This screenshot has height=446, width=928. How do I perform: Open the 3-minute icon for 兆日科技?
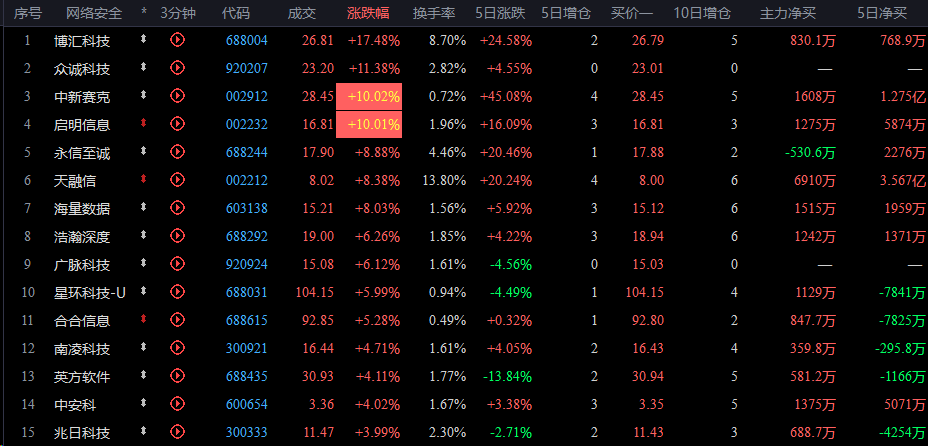[178, 432]
